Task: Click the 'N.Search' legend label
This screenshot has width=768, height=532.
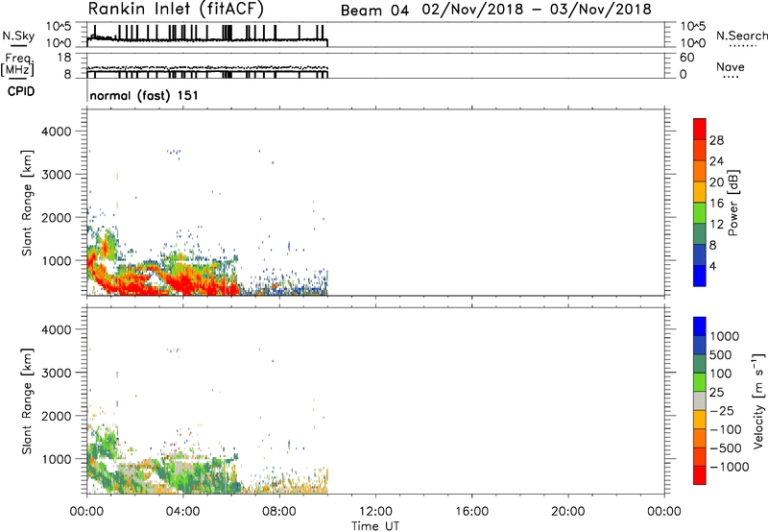Action: point(742,36)
